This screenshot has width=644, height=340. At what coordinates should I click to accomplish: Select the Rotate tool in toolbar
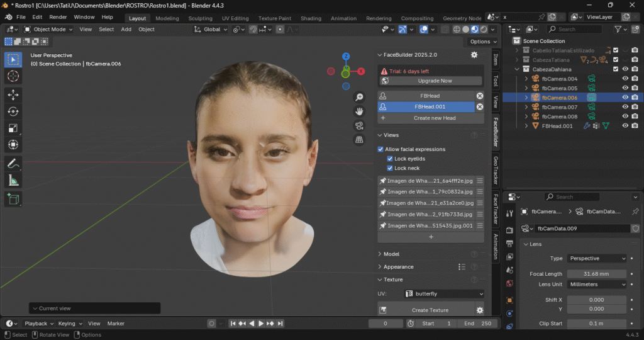point(13,111)
